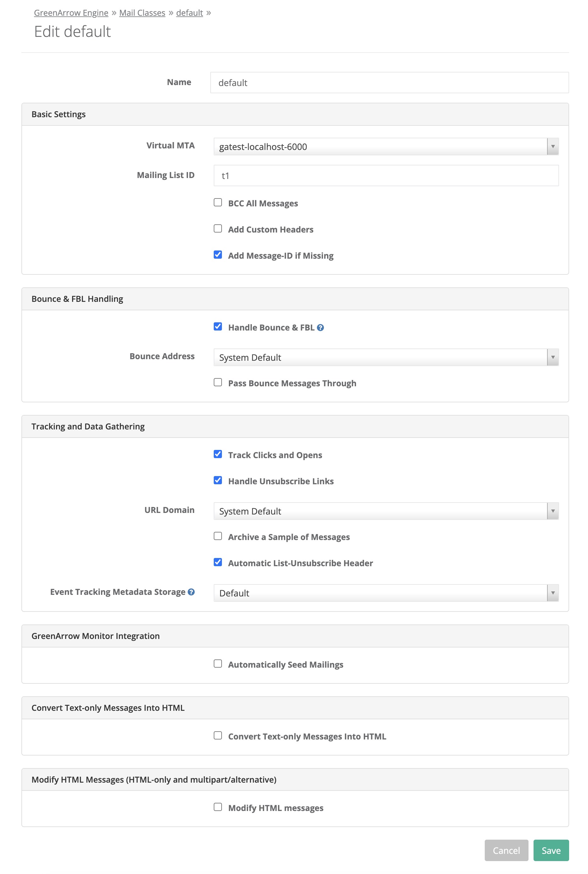Focus the Name text field
588x874 pixels.
click(x=389, y=83)
